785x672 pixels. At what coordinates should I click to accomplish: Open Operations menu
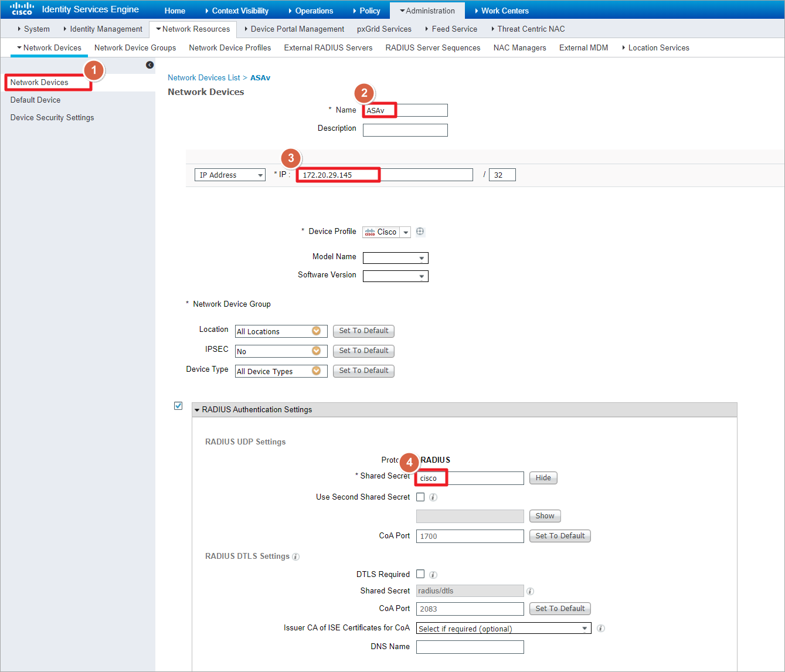pyautogui.click(x=311, y=11)
